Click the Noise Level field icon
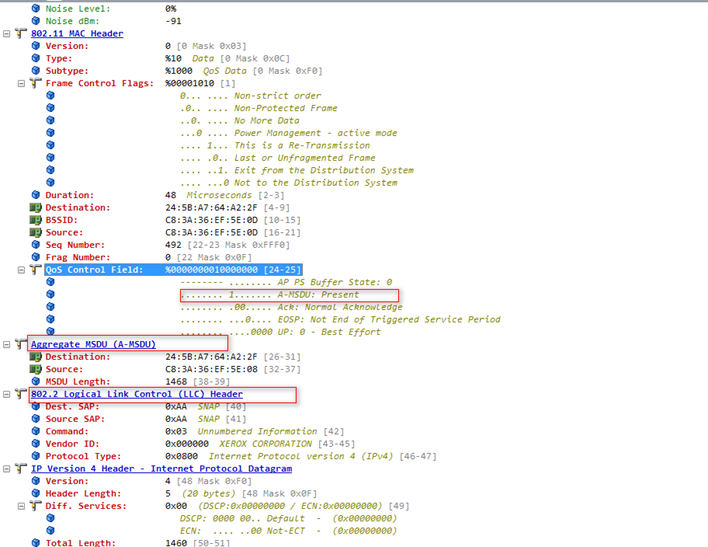This screenshot has width=708, height=547. point(36,9)
